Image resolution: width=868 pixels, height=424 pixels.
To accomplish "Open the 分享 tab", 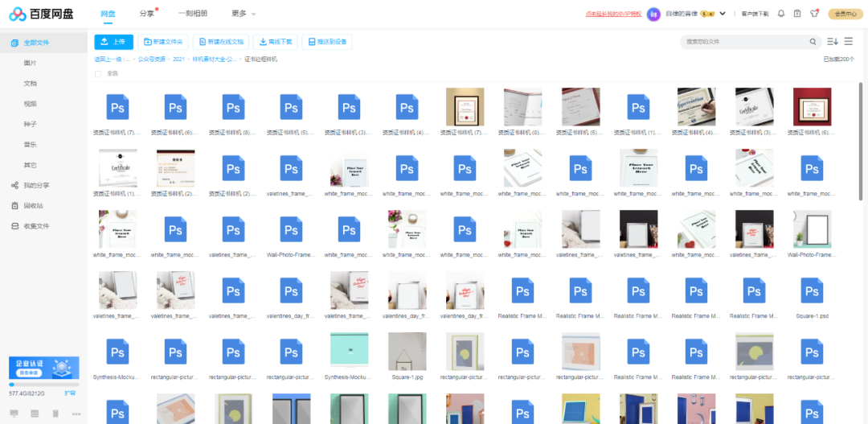I will tap(147, 14).
